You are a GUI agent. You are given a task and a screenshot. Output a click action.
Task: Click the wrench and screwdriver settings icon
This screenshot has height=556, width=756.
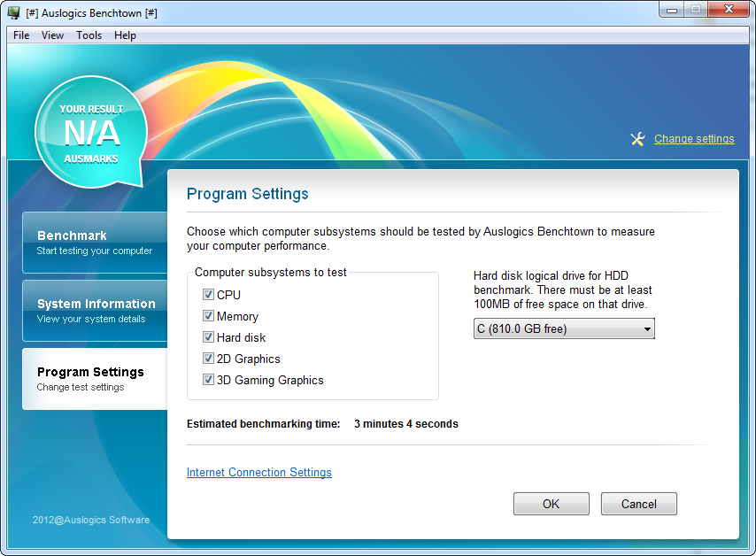[637, 139]
